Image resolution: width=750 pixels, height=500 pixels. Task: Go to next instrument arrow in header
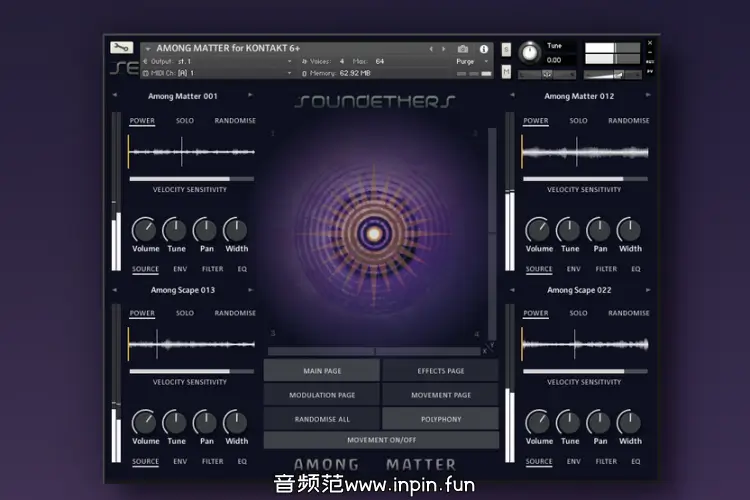[x=443, y=49]
